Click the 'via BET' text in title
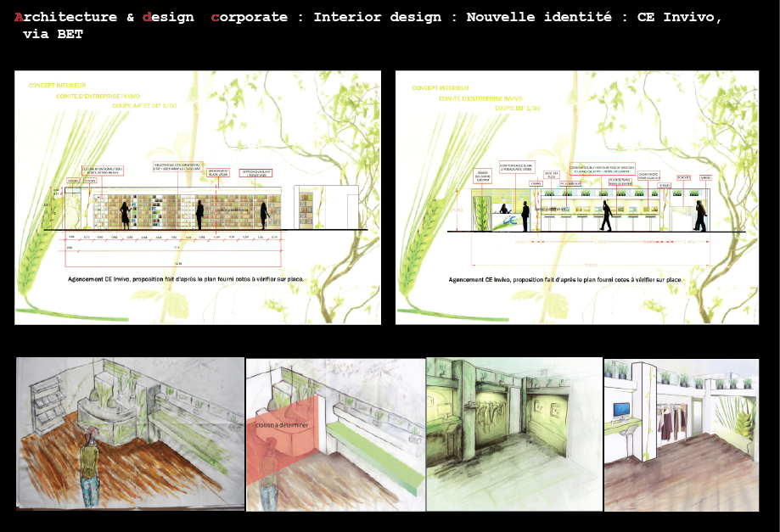Screen dimensions: 780x532 53,34
